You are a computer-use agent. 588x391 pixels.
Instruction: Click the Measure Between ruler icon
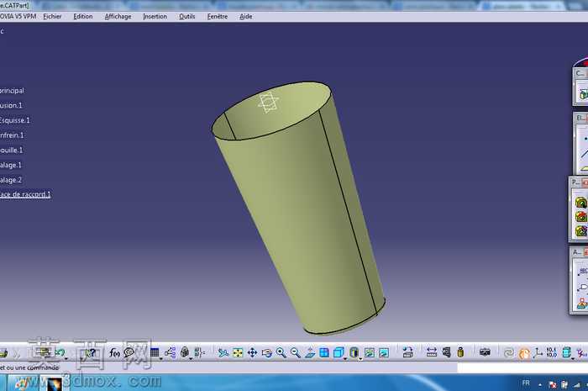[x=432, y=352]
